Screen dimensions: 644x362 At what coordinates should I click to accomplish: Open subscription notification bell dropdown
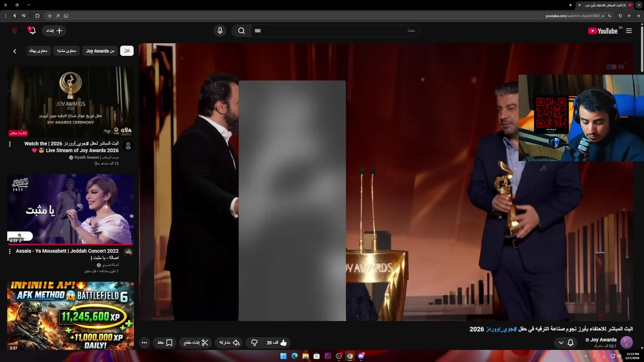566,342
